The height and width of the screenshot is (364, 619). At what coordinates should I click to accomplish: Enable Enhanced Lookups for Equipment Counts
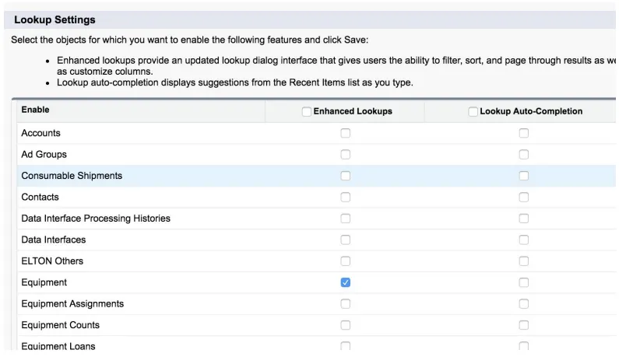[346, 325]
